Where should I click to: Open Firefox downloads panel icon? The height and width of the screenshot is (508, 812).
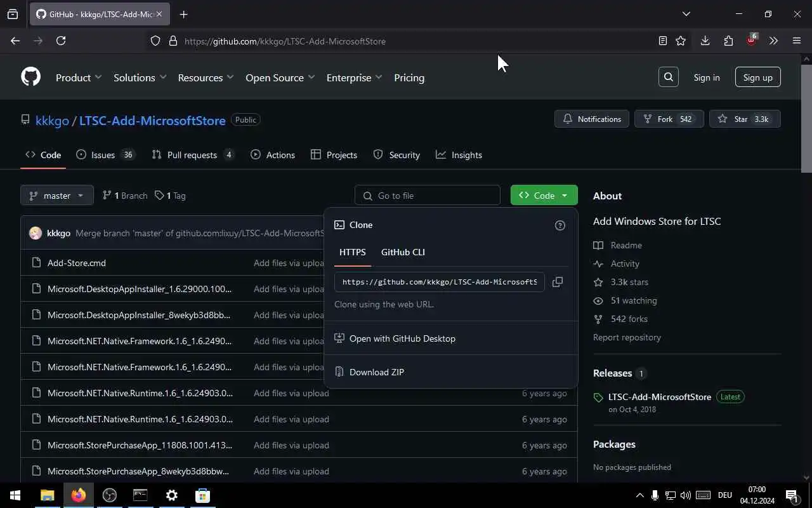click(705, 41)
